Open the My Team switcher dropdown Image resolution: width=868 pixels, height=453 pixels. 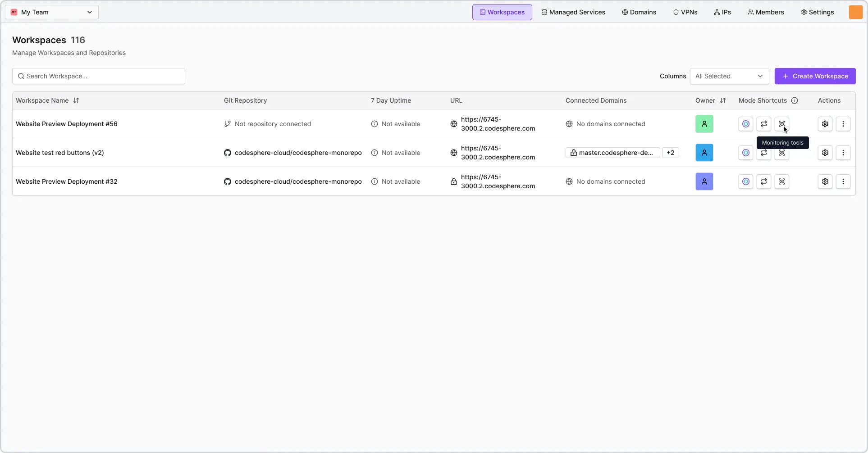[x=52, y=12]
